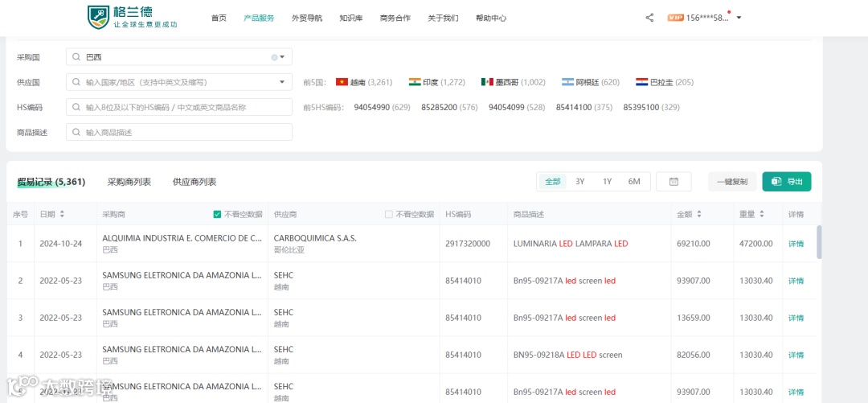868x403 pixels.
Task: Click BN95-09218A LED LED screen description
Action: [x=568, y=355]
